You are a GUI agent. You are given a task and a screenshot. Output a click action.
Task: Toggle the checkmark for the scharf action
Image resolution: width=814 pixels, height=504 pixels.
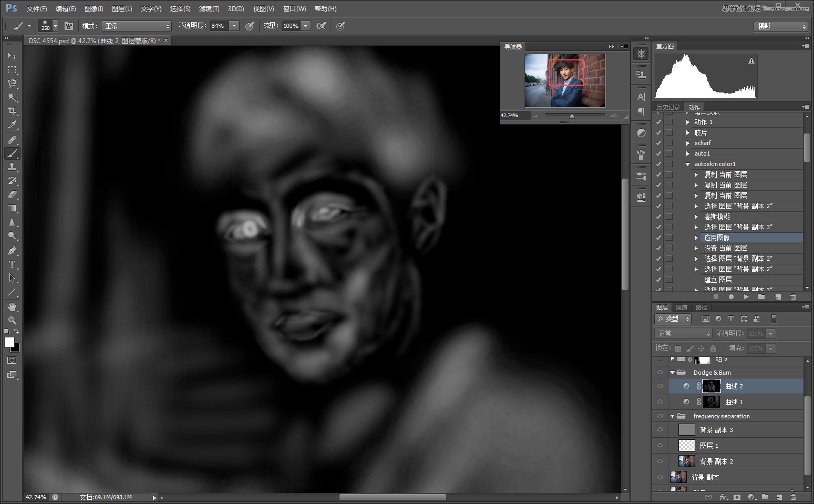coord(658,143)
